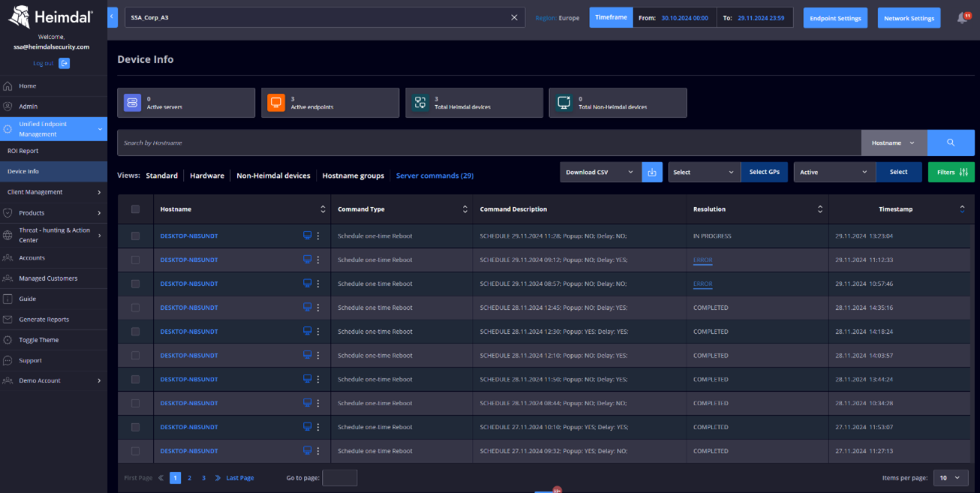Click the CSV download icon button
Viewport: 980px width, 493px height.
pyautogui.click(x=652, y=172)
